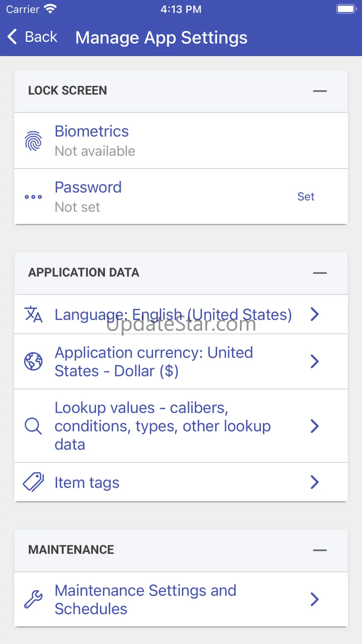The height and width of the screenshot is (644, 362).
Task: Tap the Wi-Fi indicator in status bar
Action: click(x=50, y=9)
